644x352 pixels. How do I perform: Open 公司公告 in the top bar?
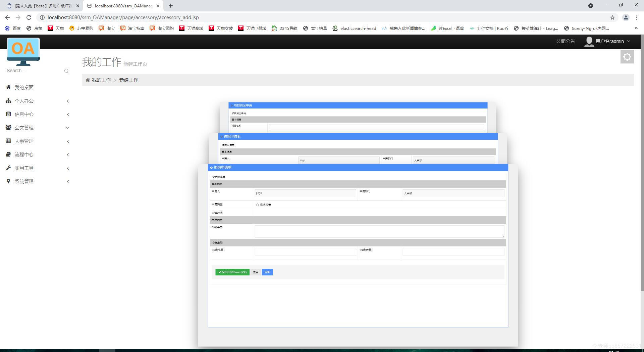pos(565,41)
